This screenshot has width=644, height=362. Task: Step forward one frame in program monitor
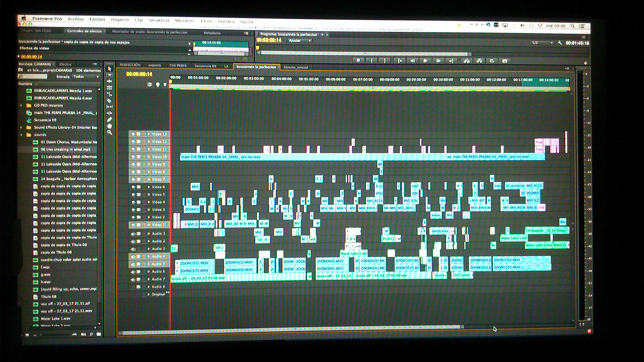tap(438, 61)
